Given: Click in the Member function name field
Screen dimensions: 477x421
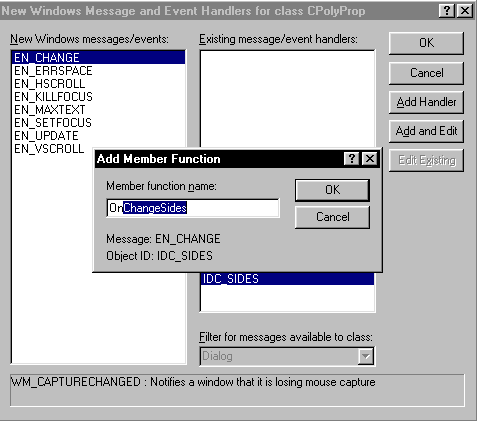Looking at the screenshot, I should coord(193,208).
